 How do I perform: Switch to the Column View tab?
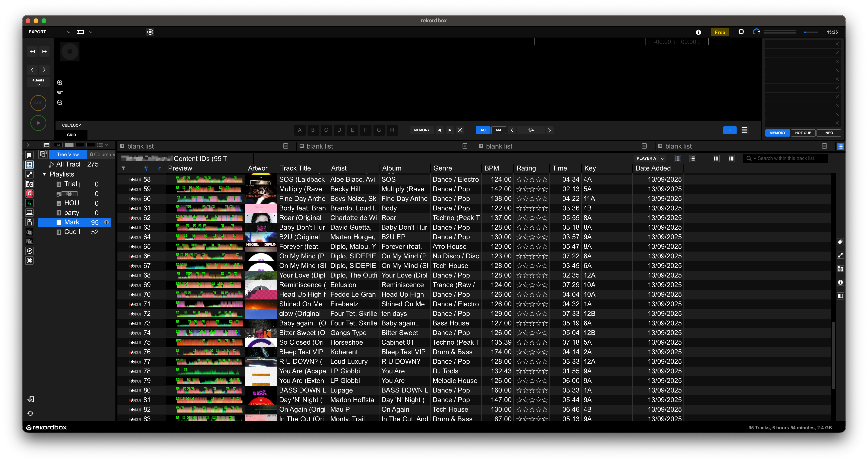[x=102, y=154]
